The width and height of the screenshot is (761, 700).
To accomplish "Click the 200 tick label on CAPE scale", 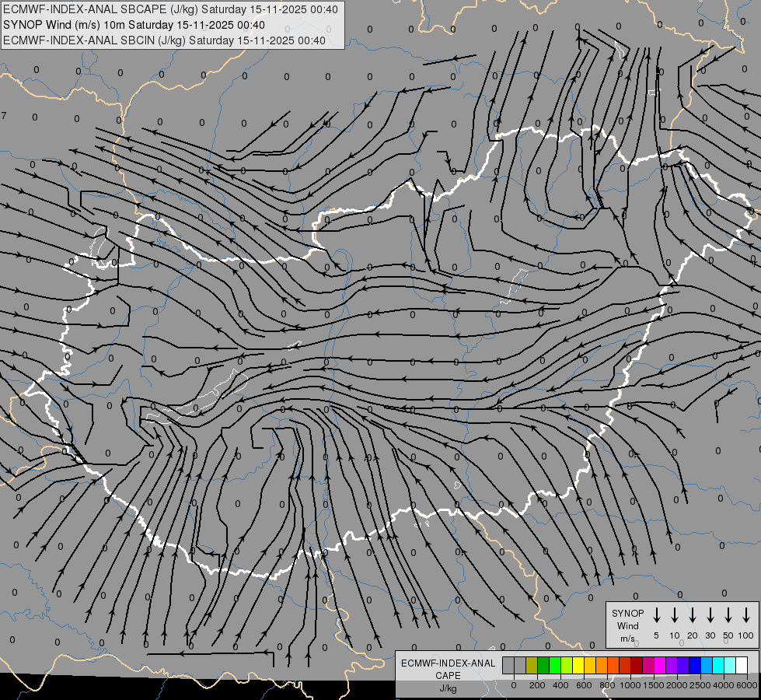I will click(x=537, y=685).
